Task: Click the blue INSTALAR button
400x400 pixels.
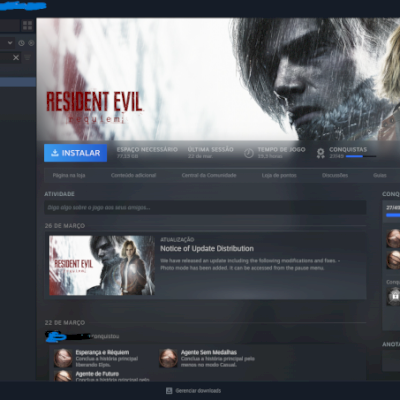Action: [x=75, y=153]
